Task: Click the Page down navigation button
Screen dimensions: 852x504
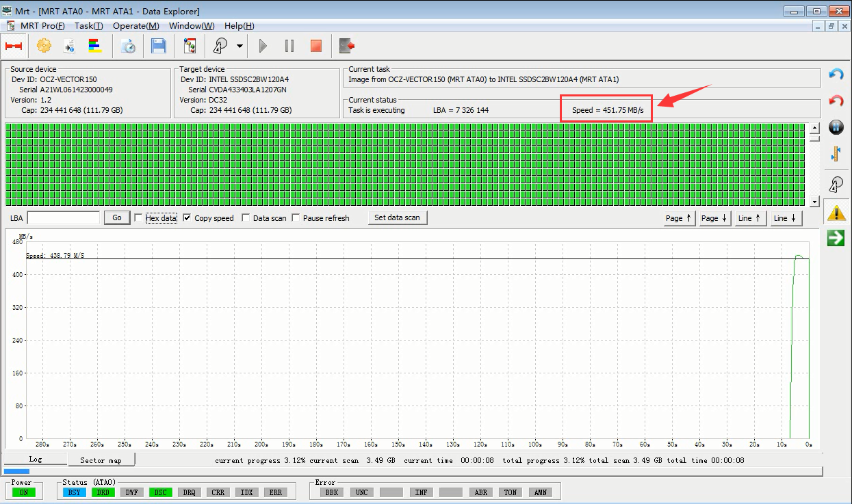Action: (715, 218)
